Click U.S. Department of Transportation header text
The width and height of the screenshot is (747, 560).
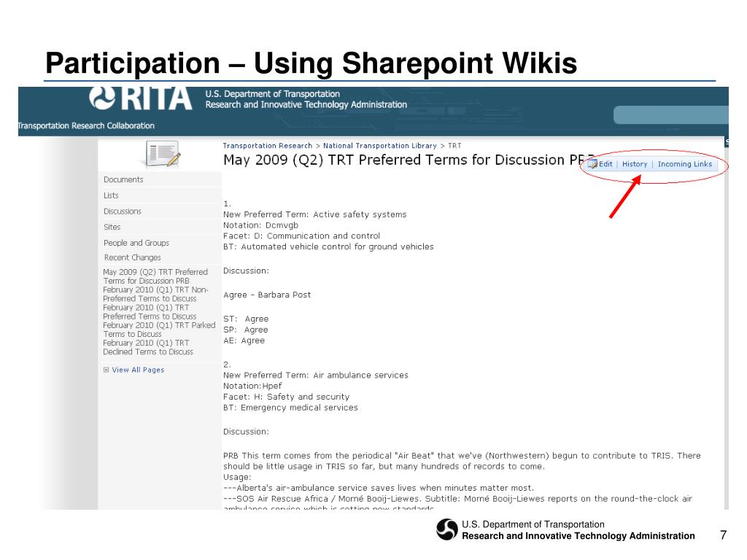coord(273,94)
